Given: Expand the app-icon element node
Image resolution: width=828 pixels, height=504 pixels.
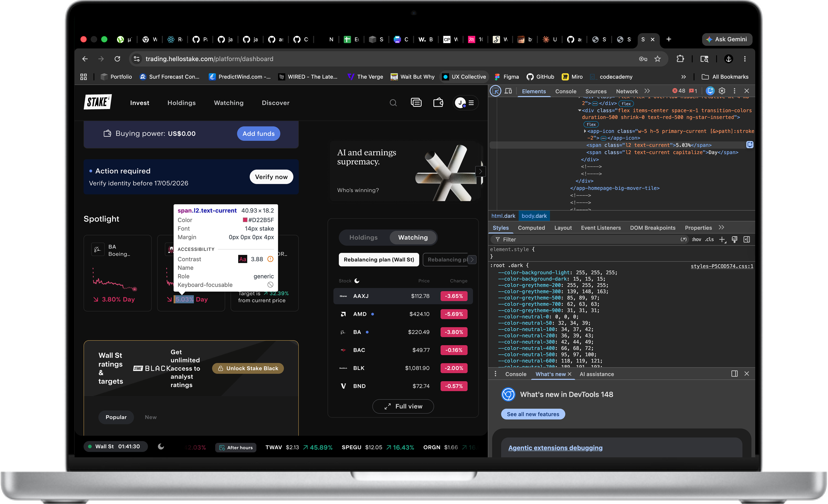Looking at the screenshot, I should [585, 131].
